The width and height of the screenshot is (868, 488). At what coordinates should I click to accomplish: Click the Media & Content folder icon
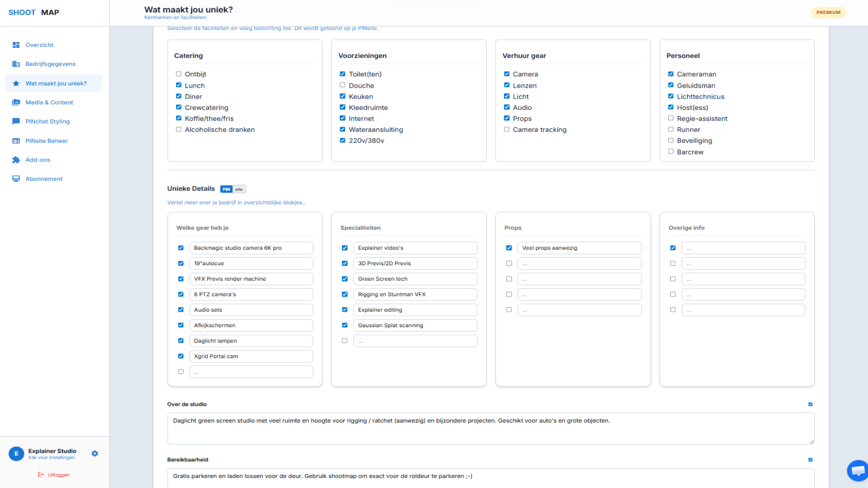(x=16, y=102)
